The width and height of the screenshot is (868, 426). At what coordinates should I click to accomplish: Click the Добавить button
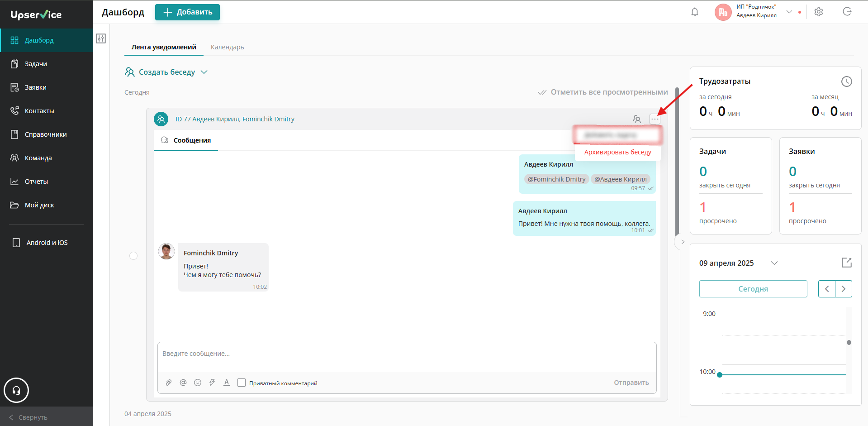point(187,12)
